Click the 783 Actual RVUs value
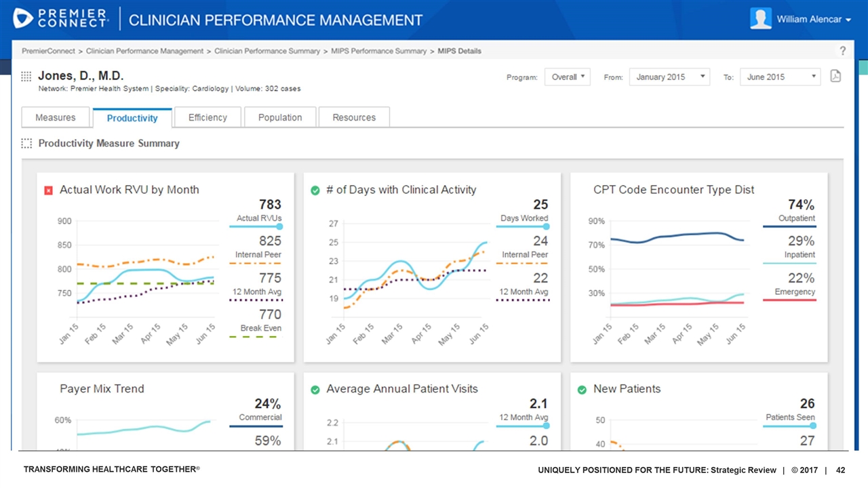The image size is (868, 488). click(270, 205)
